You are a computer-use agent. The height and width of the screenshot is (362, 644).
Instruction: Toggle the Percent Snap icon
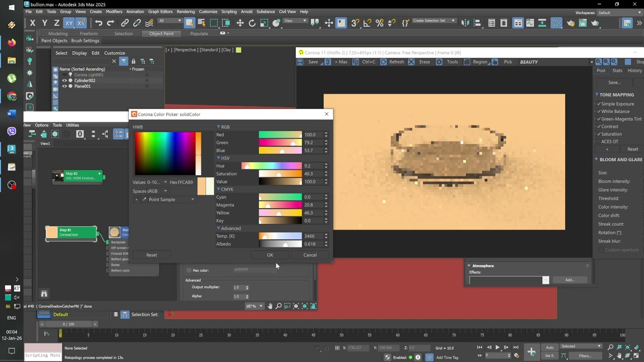[x=379, y=23]
